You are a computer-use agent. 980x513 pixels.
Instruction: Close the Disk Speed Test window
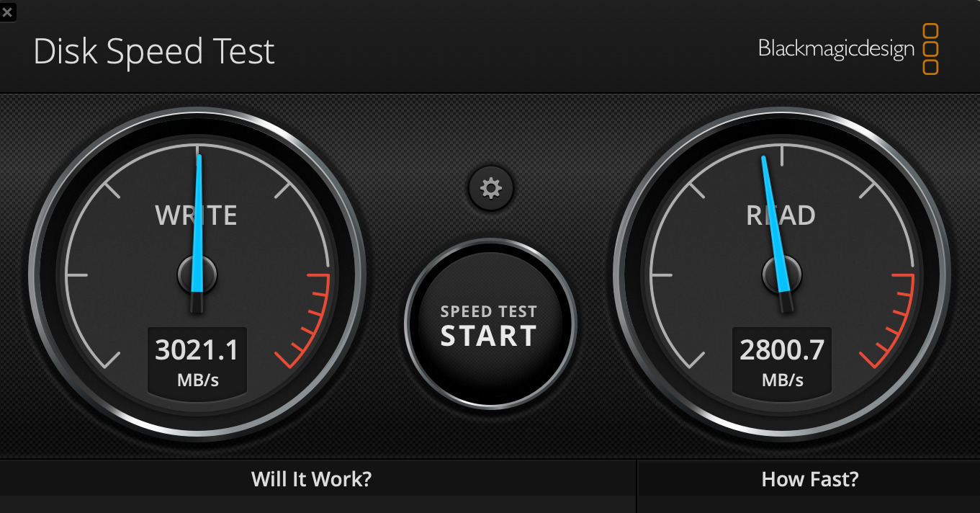pyautogui.click(x=7, y=12)
